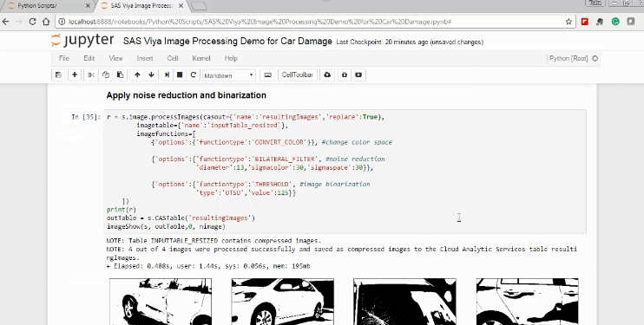The width and height of the screenshot is (644, 325).
Task: Close the SAS Viya Image Processing tab
Action: point(181,6)
